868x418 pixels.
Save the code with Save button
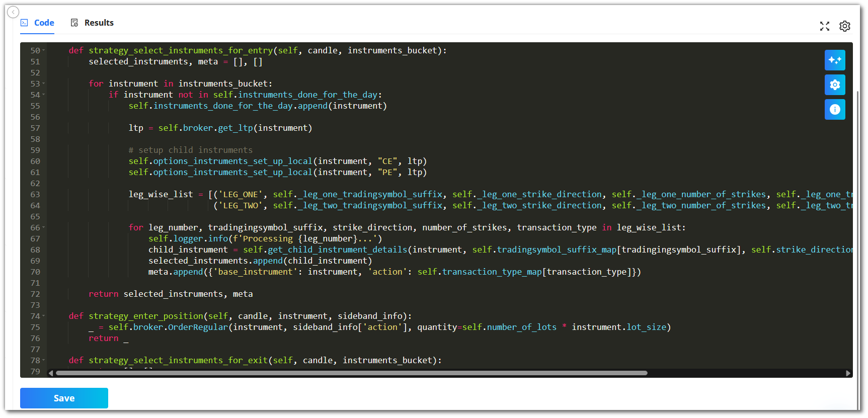(x=64, y=398)
